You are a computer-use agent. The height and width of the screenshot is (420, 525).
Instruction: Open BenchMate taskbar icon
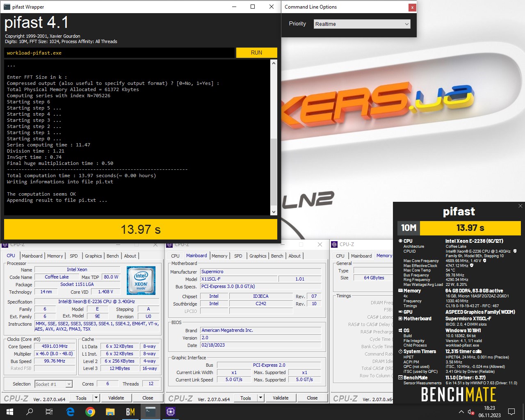[130, 412]
